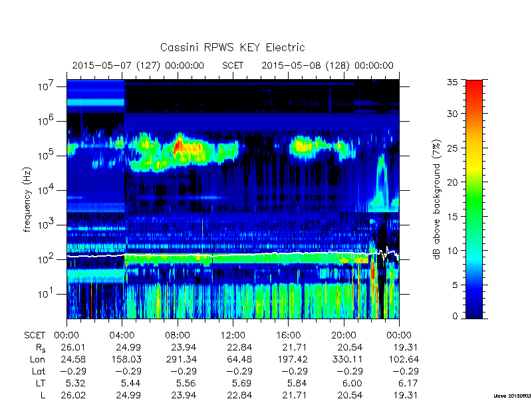Image resolution: width=532 pixels, height=399 pixels.
Task: Click the plot title 'Cassini RPWS KEY Electric'
Action: [x=232, y=47]
